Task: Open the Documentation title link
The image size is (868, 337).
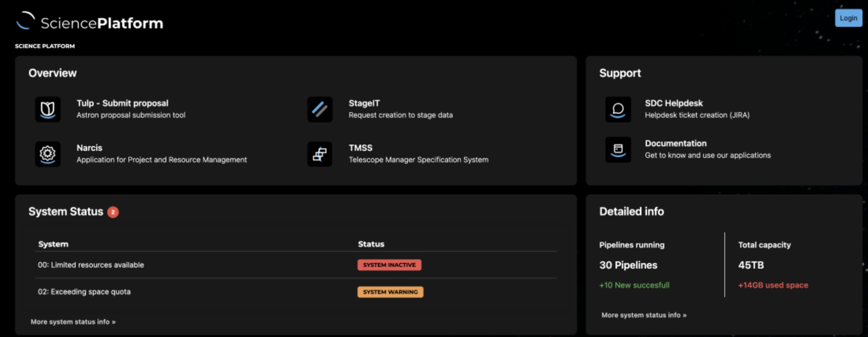Action: click(x=675, y=144)
